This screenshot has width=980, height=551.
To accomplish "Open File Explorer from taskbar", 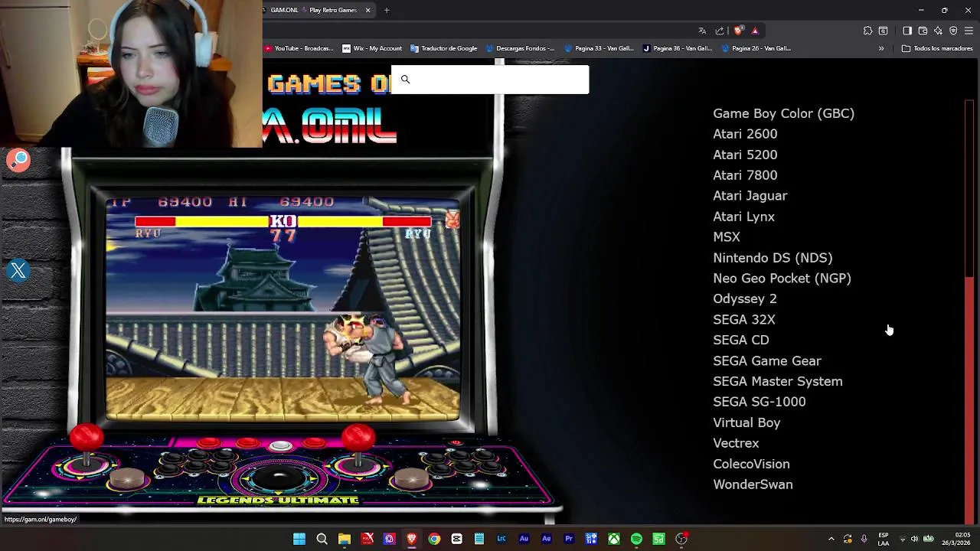I will pos(345,539).
